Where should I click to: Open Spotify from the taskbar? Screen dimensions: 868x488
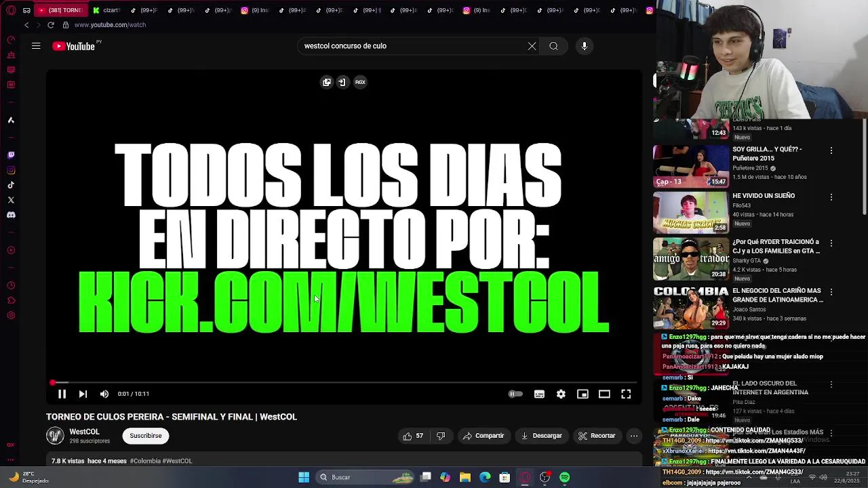564,477
